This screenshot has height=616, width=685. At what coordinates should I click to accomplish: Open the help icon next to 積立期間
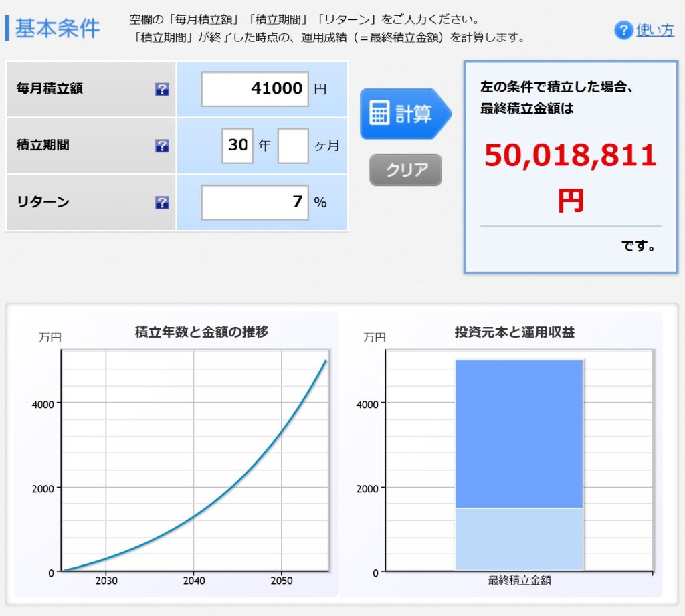[x=162, y=146]
